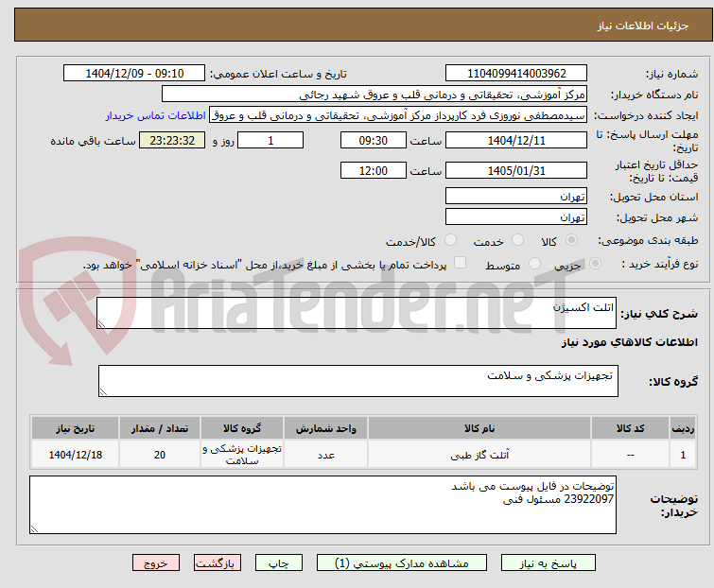The width and height of the screenshot is (714, 588).
Task: Click the buyer notes text area
Action: pyautogui.click(x=322, y=505)
